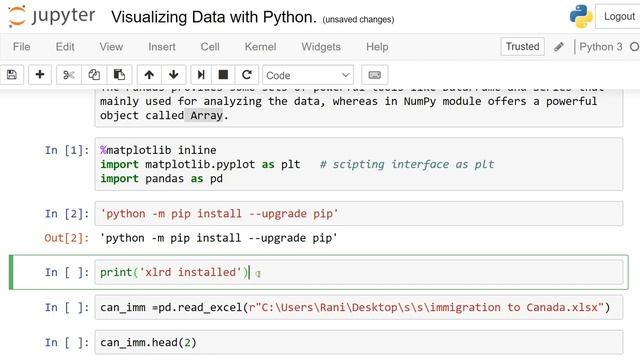
Task: Open the Insert menu
Action: click(162, 47)
